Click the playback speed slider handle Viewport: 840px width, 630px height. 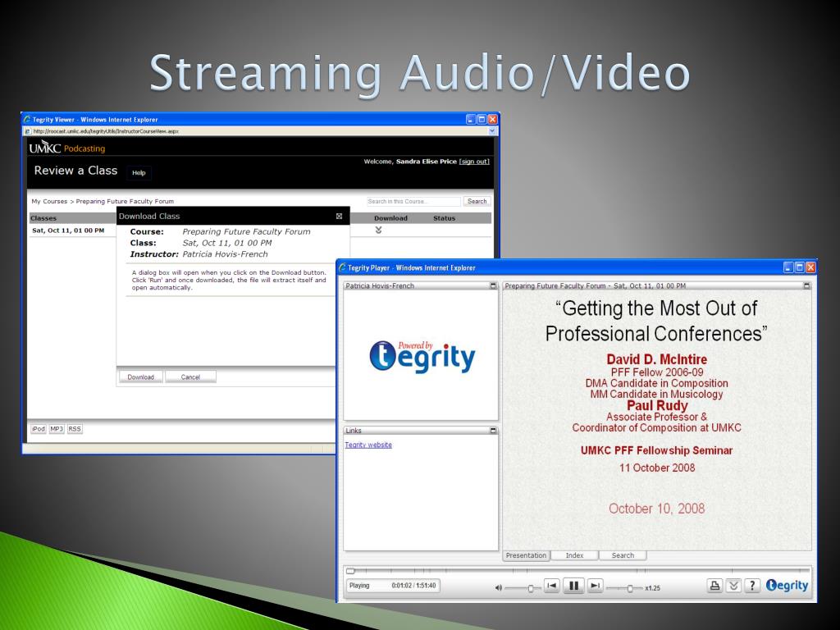click(630, 588)
